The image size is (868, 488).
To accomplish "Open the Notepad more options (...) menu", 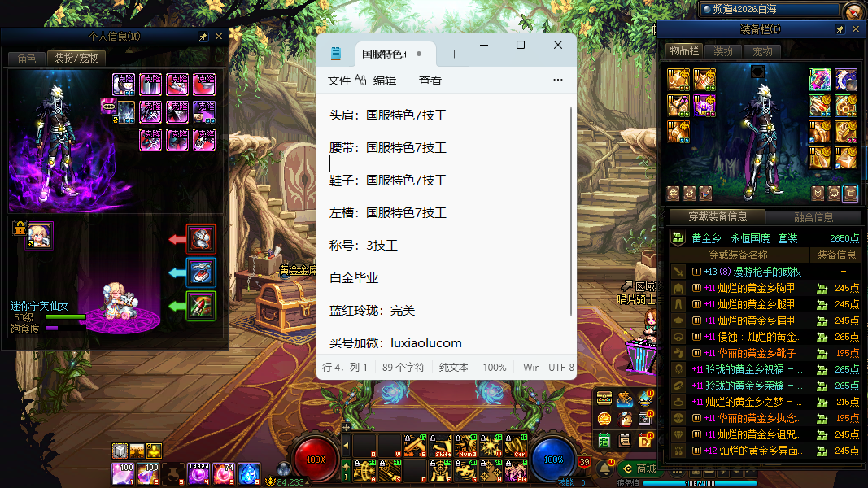I will pyautogui.click(x=557, y=81).
